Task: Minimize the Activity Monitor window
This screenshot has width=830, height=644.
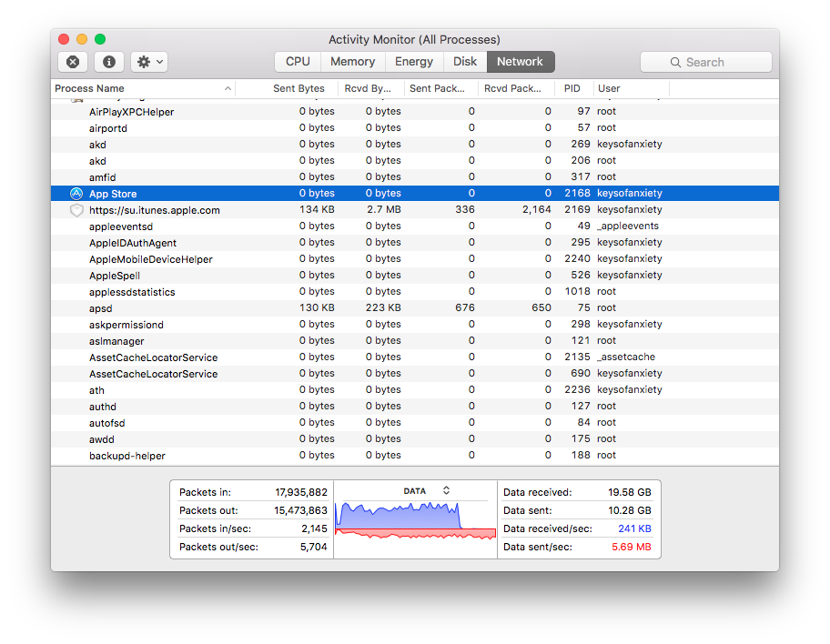Action: [82, 39]
